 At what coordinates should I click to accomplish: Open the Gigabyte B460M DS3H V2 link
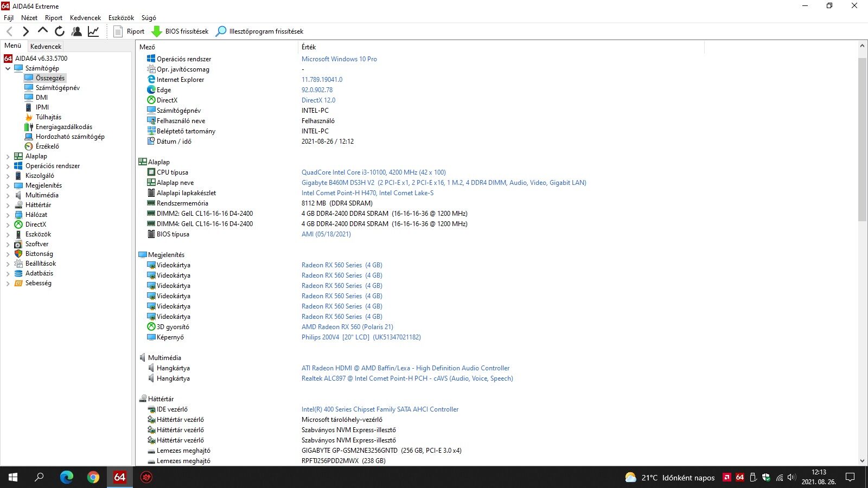coord(444,183)
